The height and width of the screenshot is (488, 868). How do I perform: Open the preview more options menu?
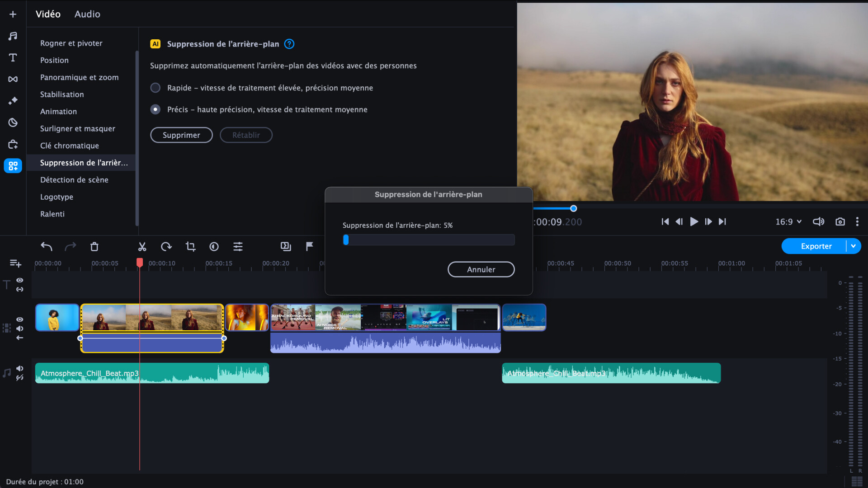(857, 221)
